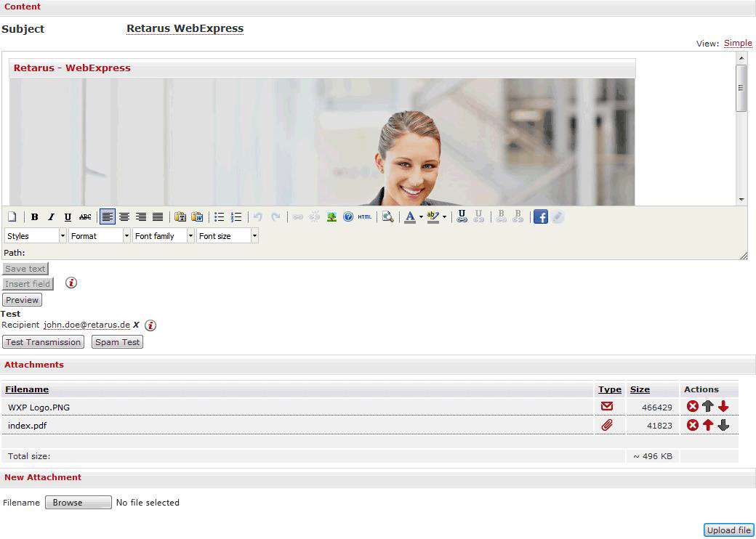
Task: Open the text color picker arrow
Action: [421, 217]
